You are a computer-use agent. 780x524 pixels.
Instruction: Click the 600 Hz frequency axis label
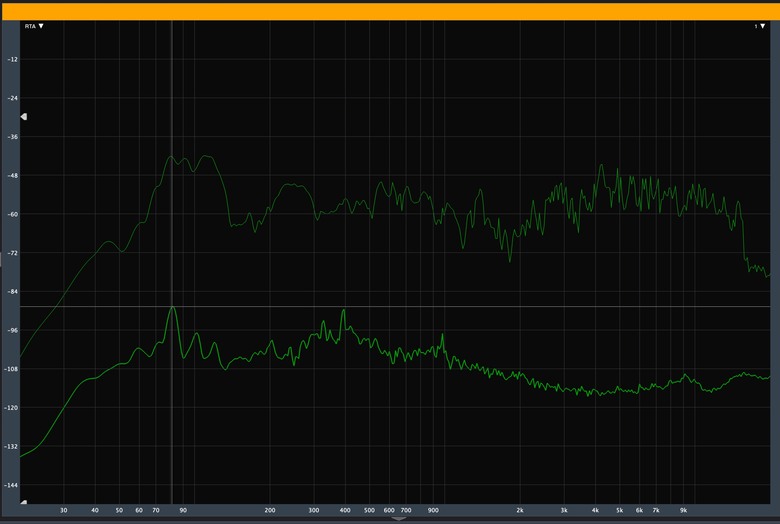coord(389,510)
